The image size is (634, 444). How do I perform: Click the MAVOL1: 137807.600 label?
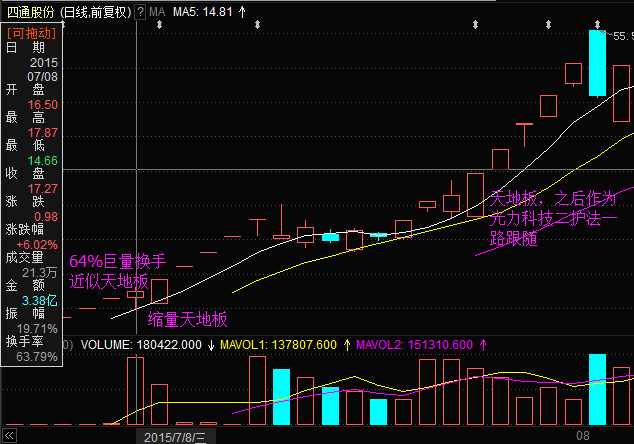(278, 345)
